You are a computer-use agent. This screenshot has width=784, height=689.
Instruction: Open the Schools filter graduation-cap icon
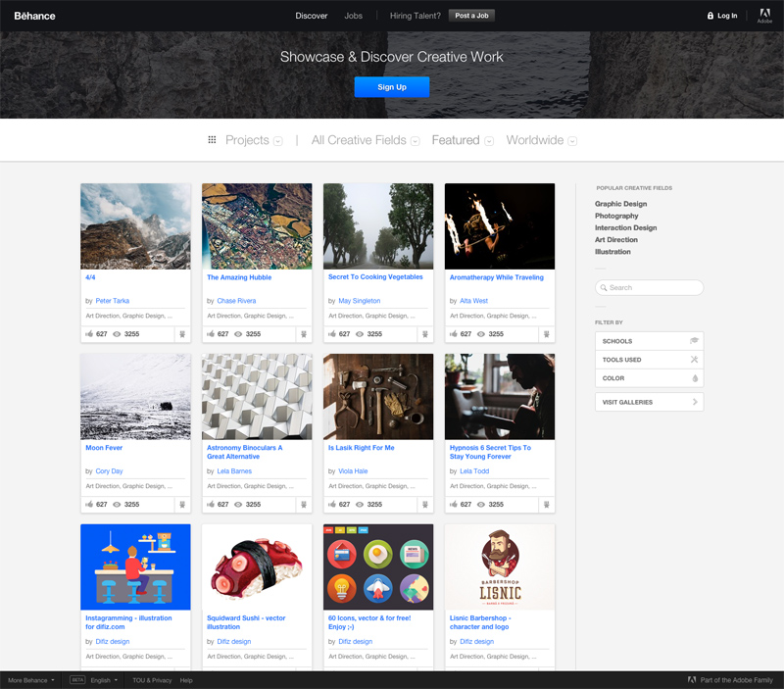click(695, 340)
